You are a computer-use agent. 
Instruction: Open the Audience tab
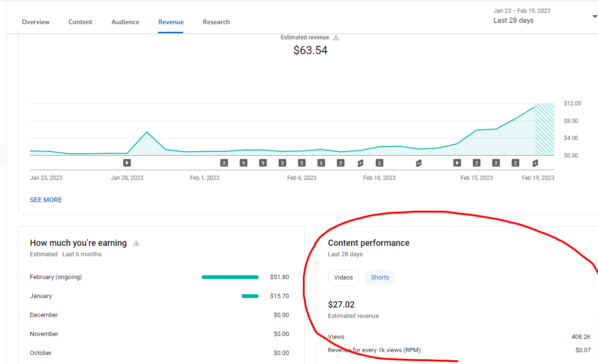125,22
